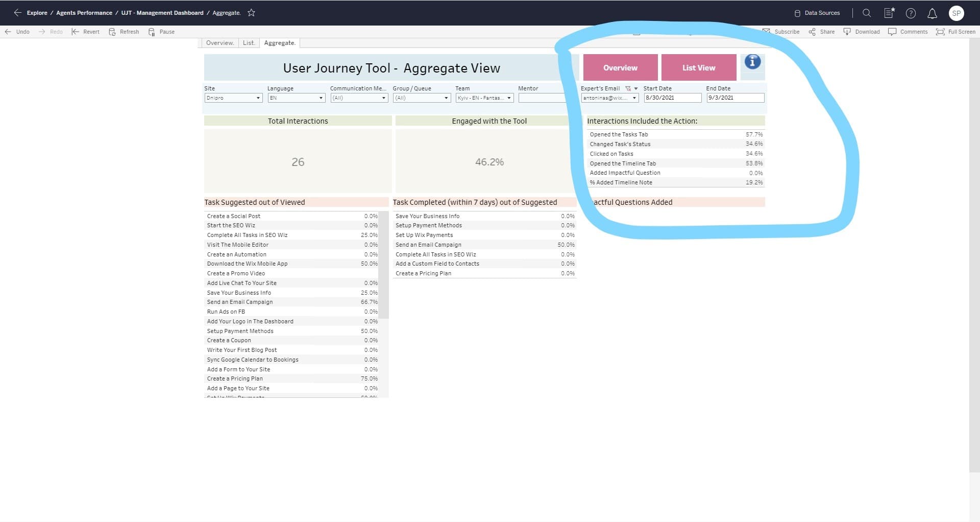980x522 pixels.
Task: Click the pink List View button
Action: [x=698, y=67]
